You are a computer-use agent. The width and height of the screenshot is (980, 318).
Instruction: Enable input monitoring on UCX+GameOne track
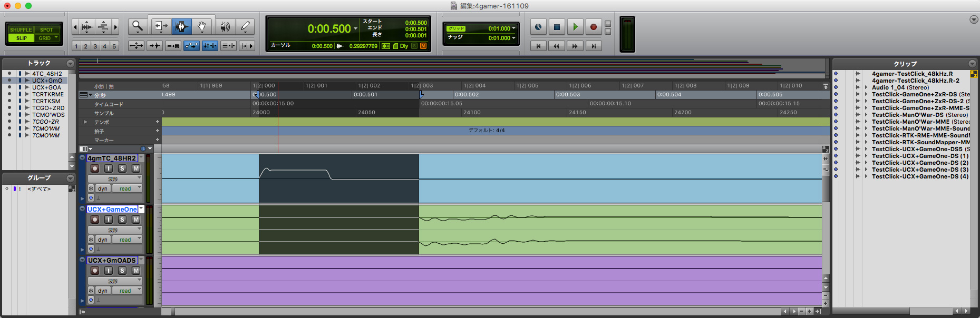tap(109, 220)
